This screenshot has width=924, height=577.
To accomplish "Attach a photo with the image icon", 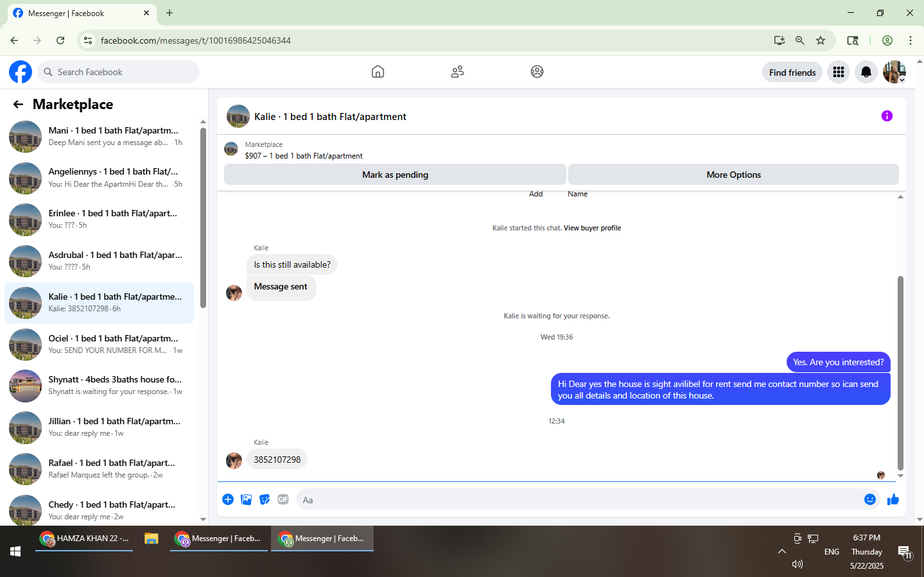I will [x=246, y=499].
